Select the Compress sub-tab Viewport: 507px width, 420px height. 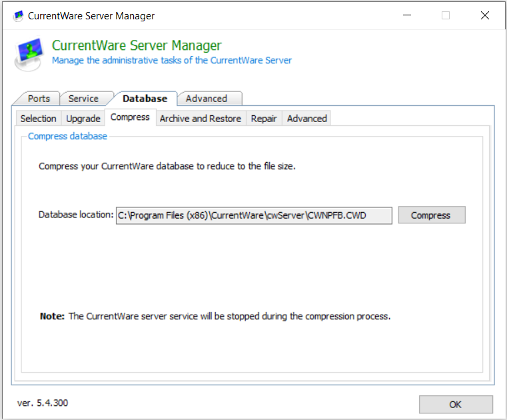click(130, 117)
